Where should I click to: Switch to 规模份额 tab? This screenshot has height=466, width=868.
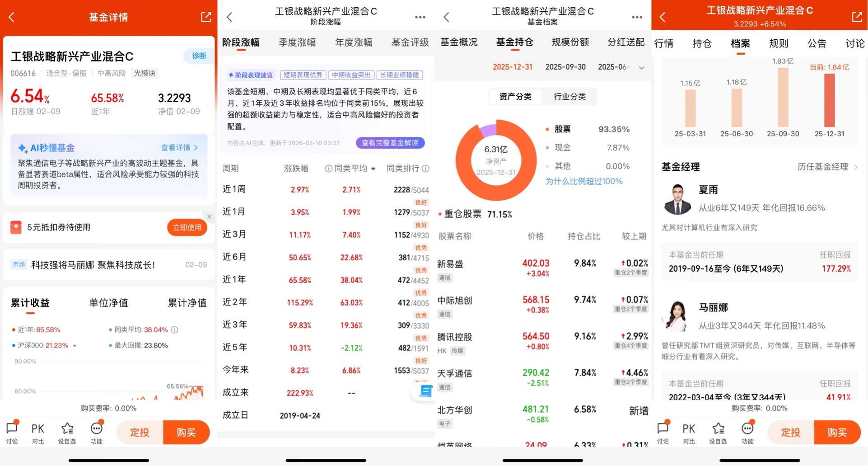(x=570, y=42)
